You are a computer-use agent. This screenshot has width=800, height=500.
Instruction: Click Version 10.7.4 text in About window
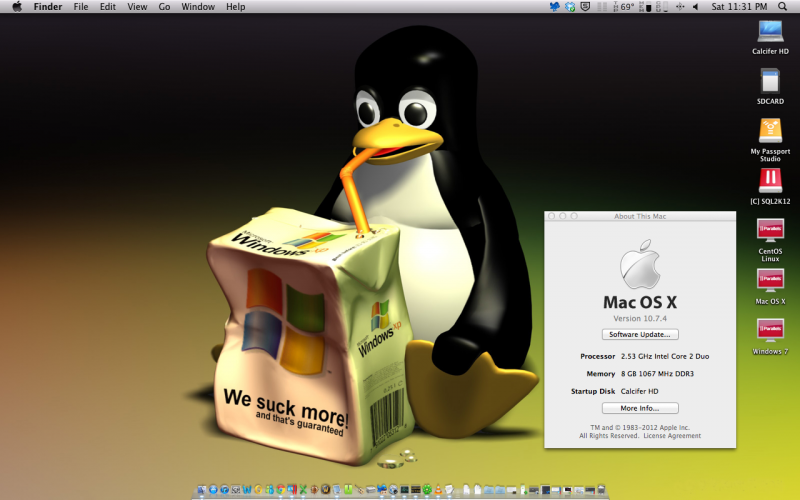[640, 318]
